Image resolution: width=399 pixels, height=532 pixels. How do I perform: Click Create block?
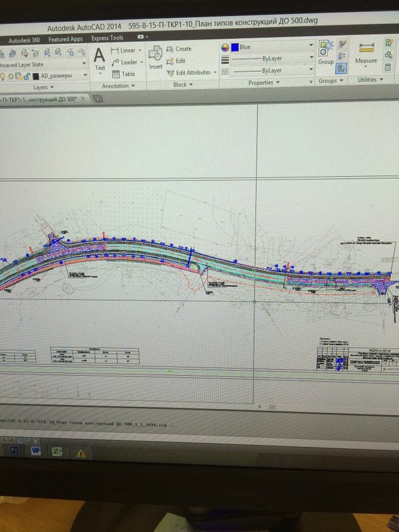179,49
